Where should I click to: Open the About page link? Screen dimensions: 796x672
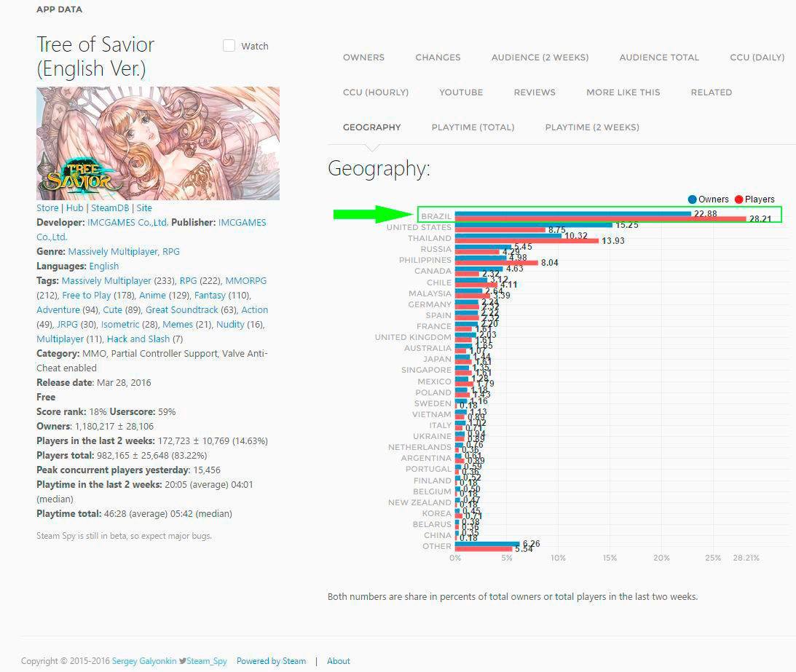[338, 661]
